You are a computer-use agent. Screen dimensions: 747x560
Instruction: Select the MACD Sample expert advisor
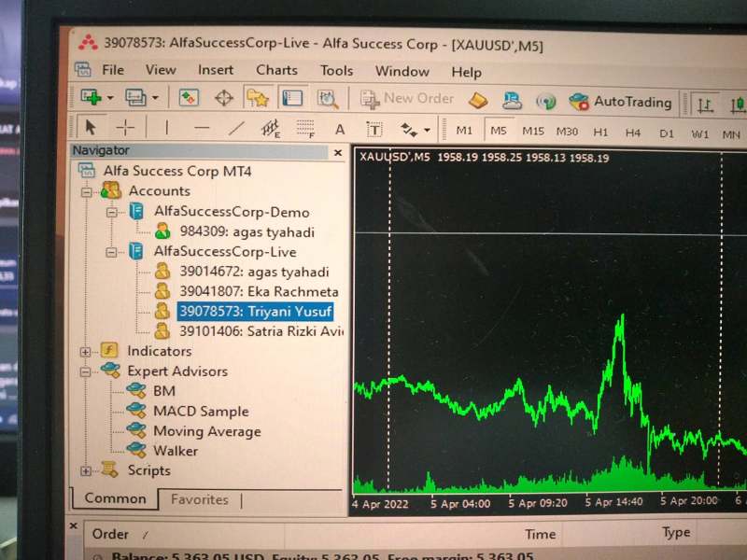pyautogui.click(x=201, y=412)
